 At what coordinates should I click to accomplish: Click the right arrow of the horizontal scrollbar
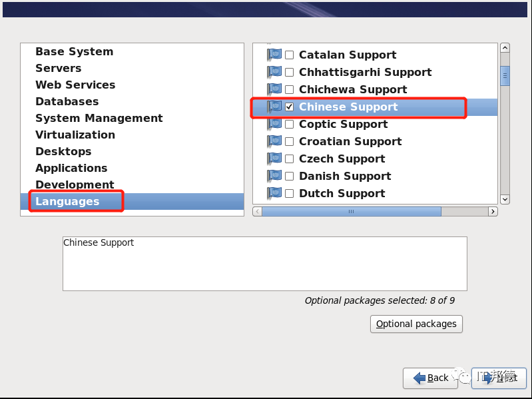click(x=493, y=211)
